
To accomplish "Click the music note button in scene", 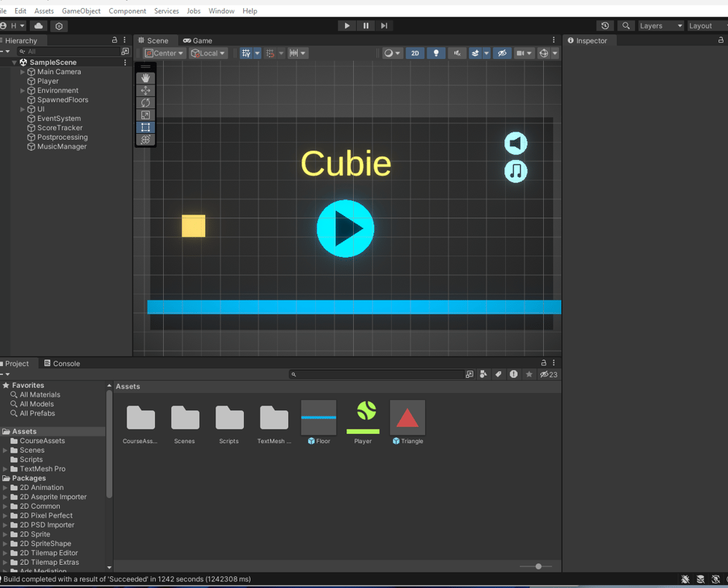I will [516, 171].
